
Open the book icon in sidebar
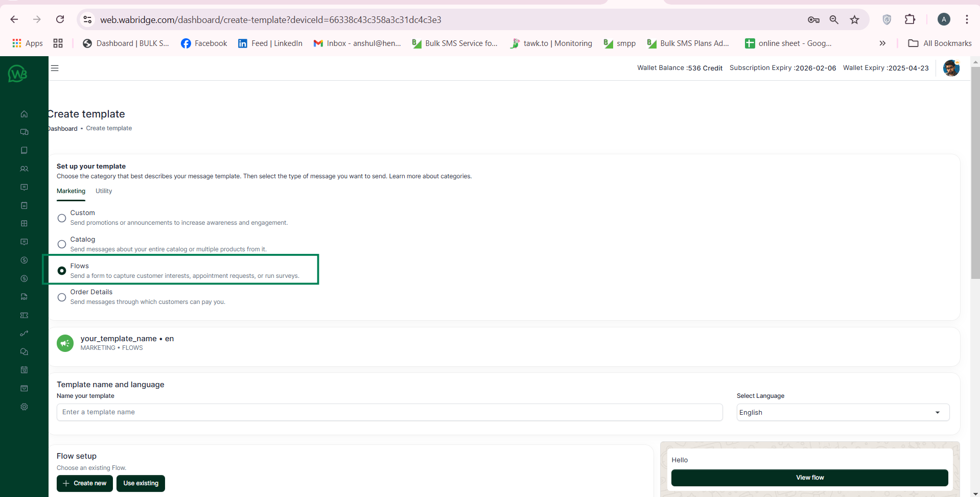click(24, 150)
